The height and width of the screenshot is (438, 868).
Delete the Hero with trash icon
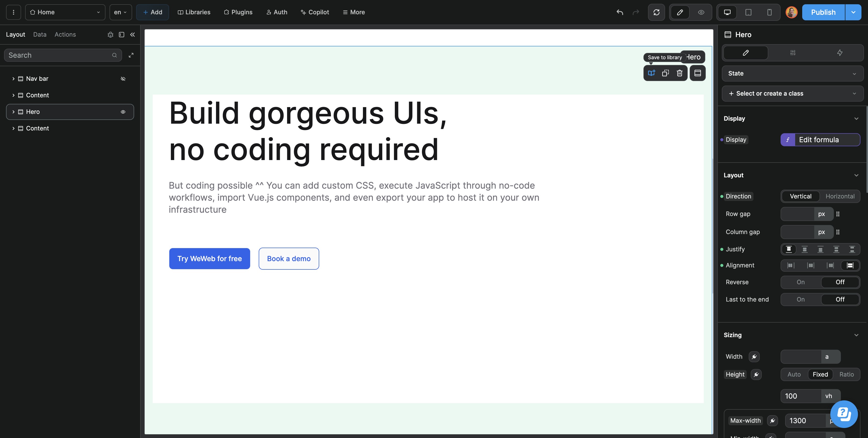tap(680, 73)
